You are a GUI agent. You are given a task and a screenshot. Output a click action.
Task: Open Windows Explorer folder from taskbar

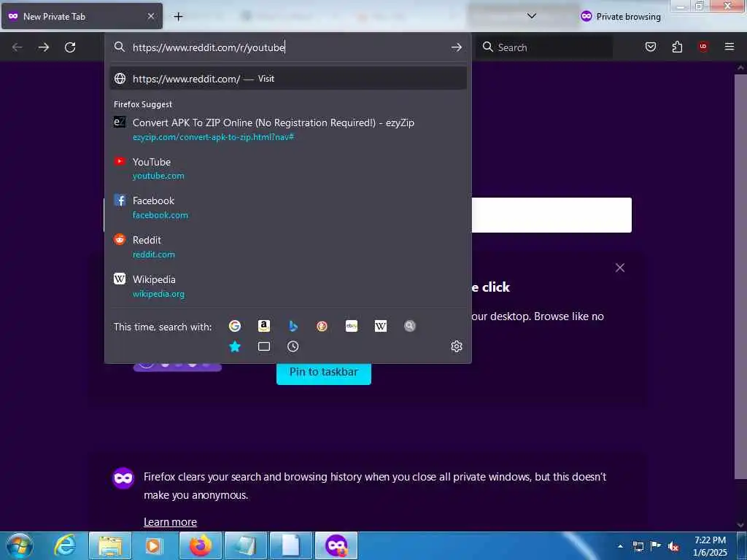click(x=111, y=545)
